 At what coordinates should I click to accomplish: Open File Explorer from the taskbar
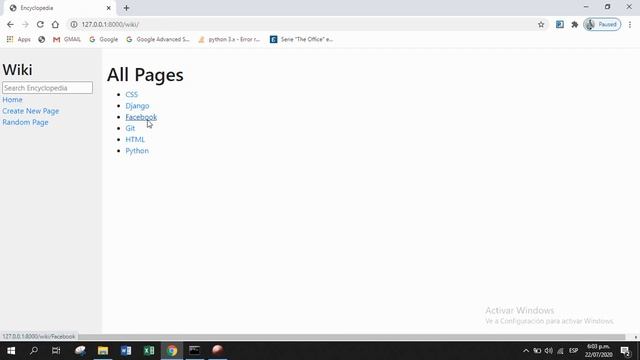[x=103, y=351]
